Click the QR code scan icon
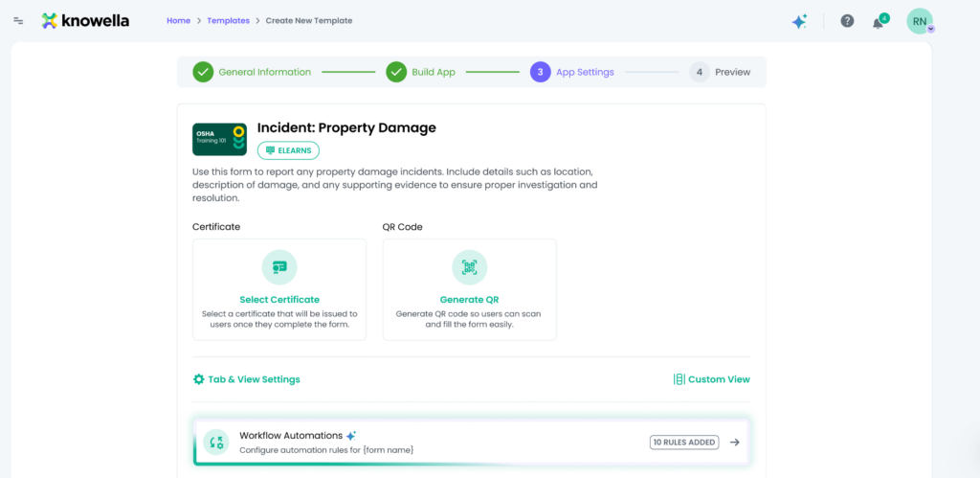 pos(469,267)
